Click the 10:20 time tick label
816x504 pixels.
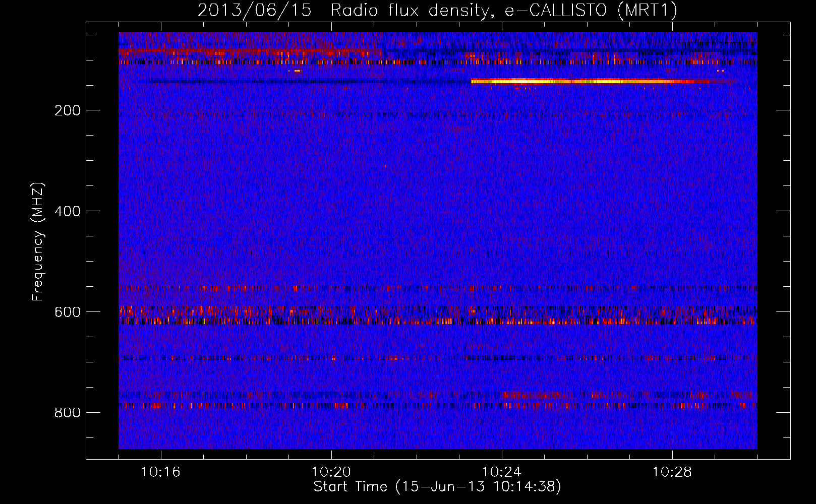[x=331, y=472]
